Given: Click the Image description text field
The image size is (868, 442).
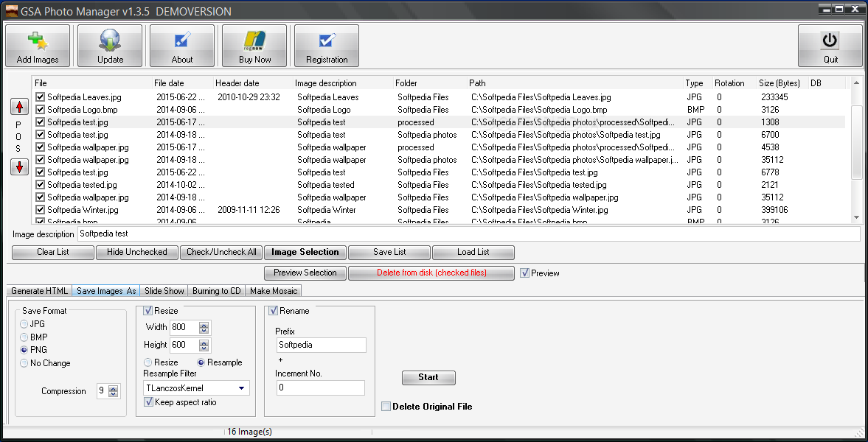Looking at the screenshot, I should tap(469, 234).
